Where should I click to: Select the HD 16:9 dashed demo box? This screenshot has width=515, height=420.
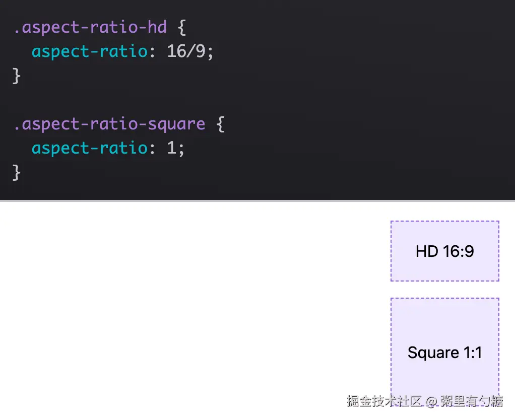444,251
